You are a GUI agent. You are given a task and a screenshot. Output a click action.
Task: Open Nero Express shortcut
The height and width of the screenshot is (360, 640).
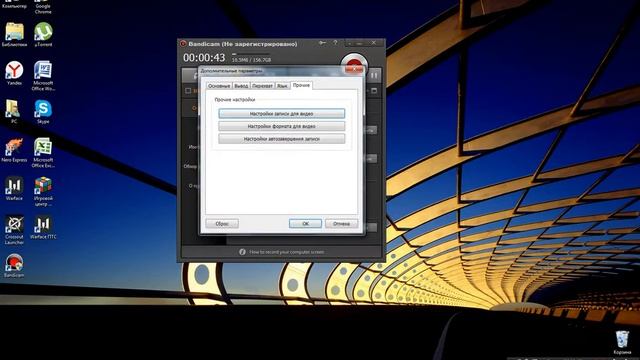click(14, 150)
